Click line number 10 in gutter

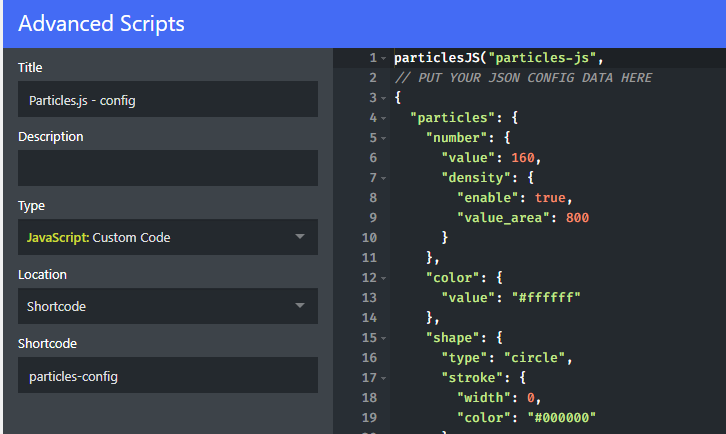click(369, 238)
